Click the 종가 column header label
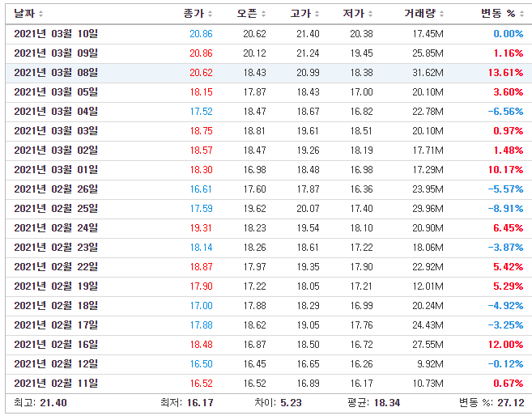This screenshot has height=420, width=532. [x=194, y=14]
